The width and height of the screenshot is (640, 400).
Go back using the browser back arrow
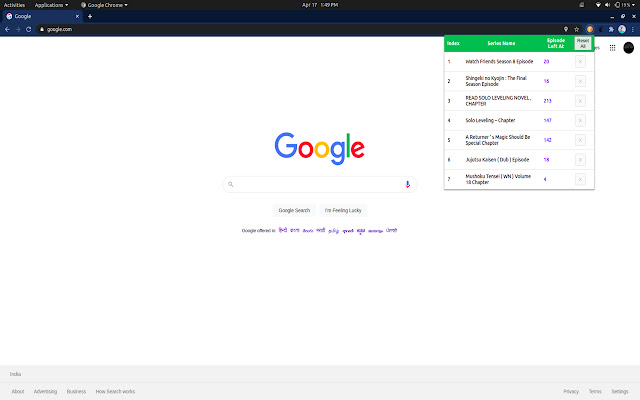coord(7,29)
